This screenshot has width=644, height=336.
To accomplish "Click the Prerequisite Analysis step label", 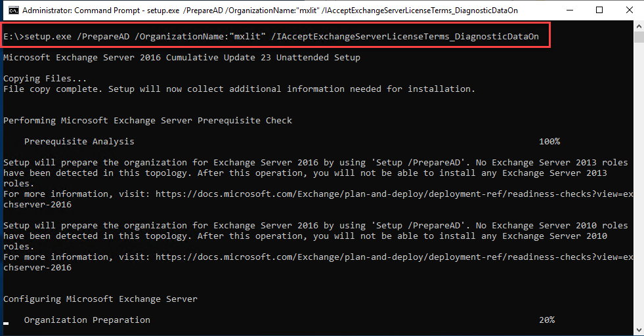I will coord(79,141).
